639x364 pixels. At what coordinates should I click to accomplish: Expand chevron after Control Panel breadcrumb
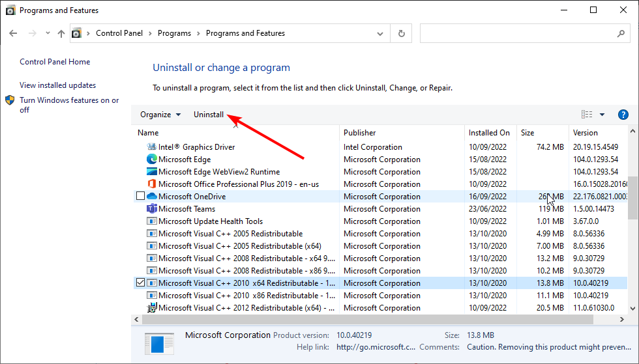(151, 33)
